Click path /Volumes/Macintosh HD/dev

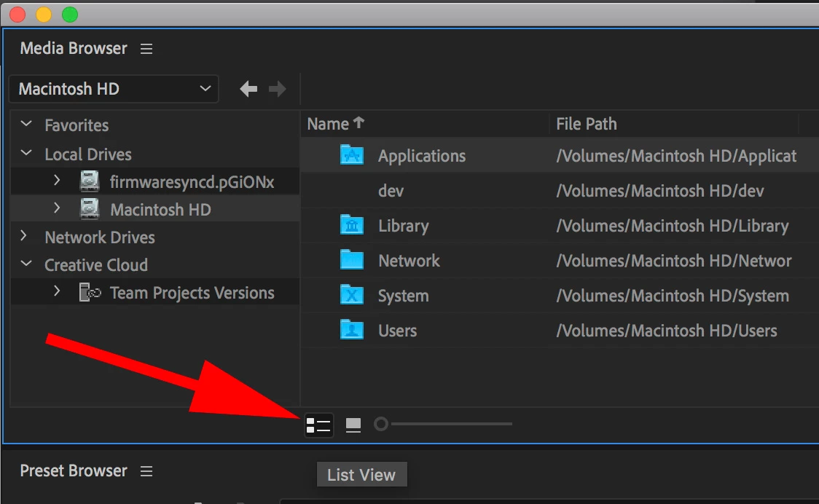[659, 191]
